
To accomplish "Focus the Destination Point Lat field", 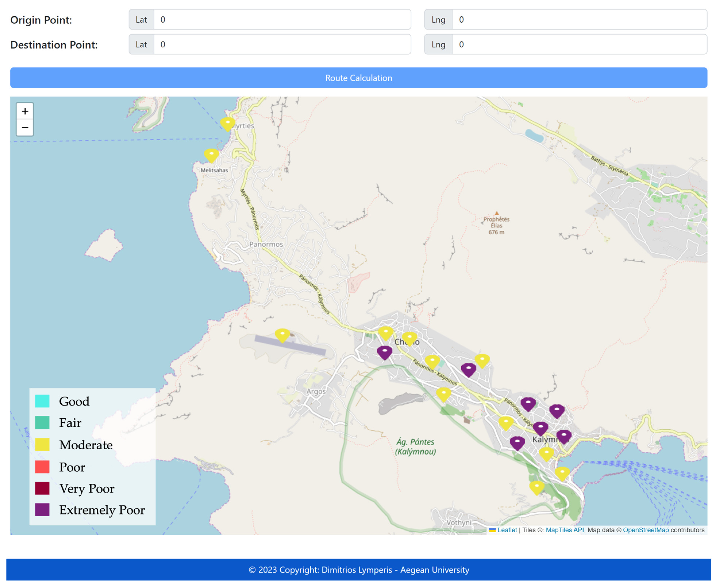I will 282,44.
